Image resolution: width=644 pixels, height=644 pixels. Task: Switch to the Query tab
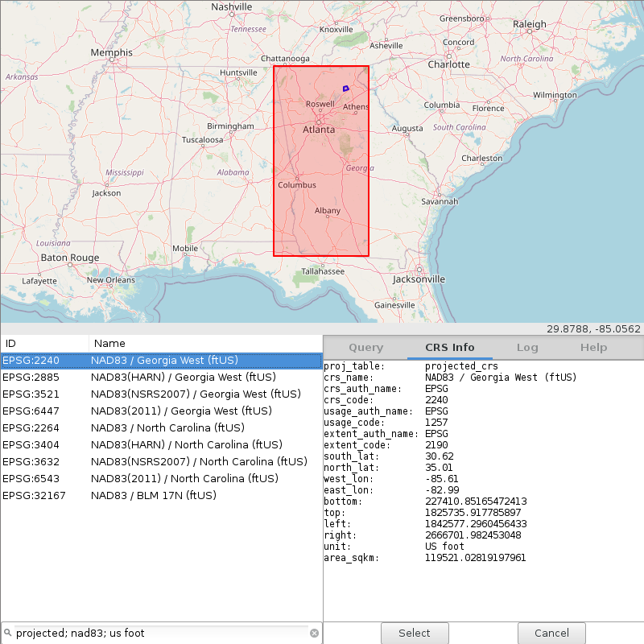(x=365, y=348)
